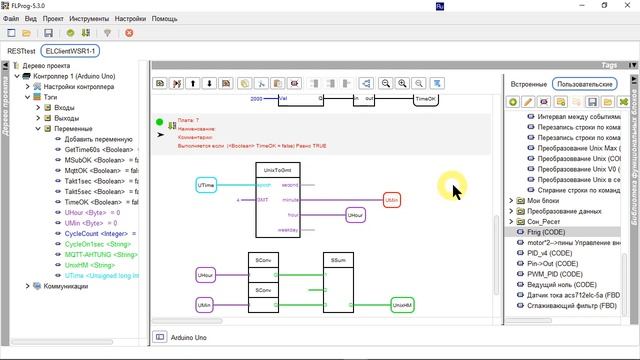The image size is (640, 360).
Task: Click the Ru language indicator in title bar
Action: (x=440, y=6)
